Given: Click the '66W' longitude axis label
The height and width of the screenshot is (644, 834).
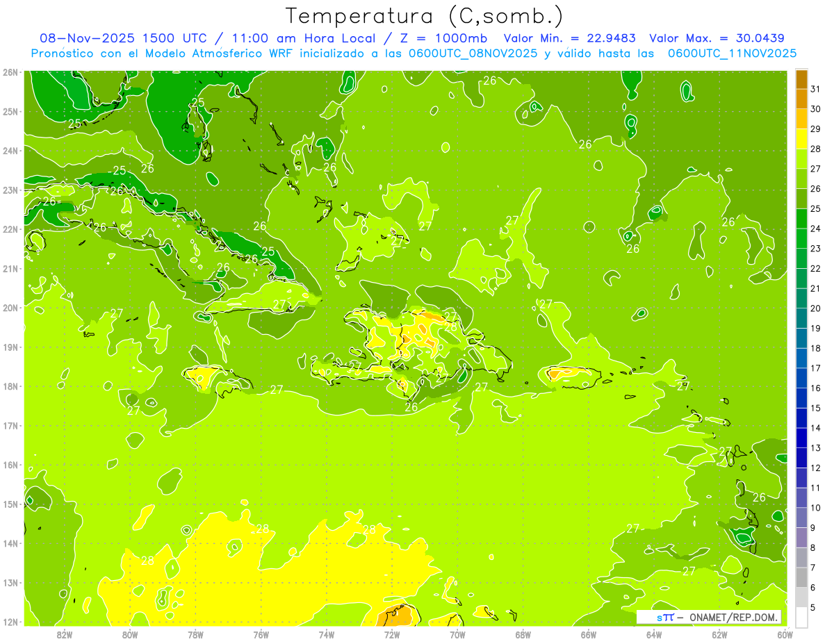Looking at the screenshot, I should point(589,634).
